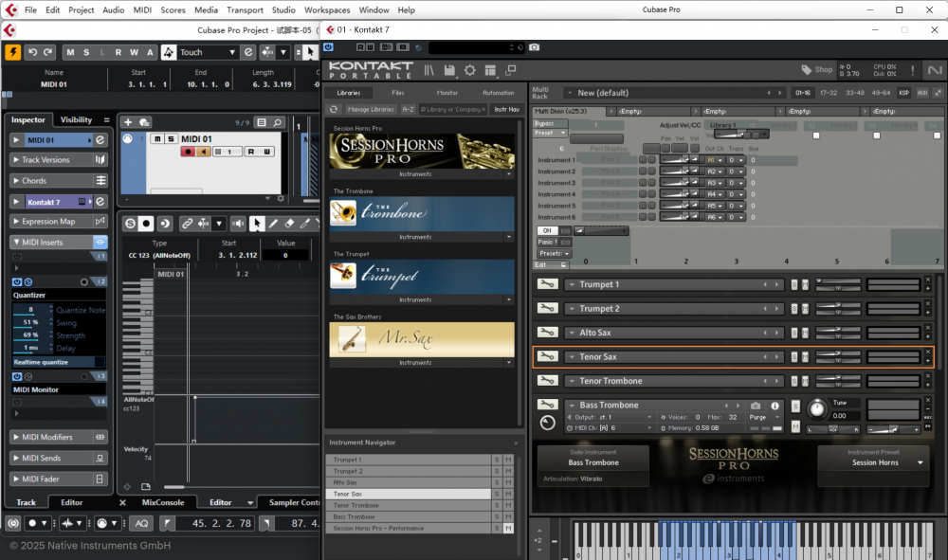Viewport: 948px width, 560px height.
Task: Toggle the ON button in Multi Divisi
Action: point(547,231)
